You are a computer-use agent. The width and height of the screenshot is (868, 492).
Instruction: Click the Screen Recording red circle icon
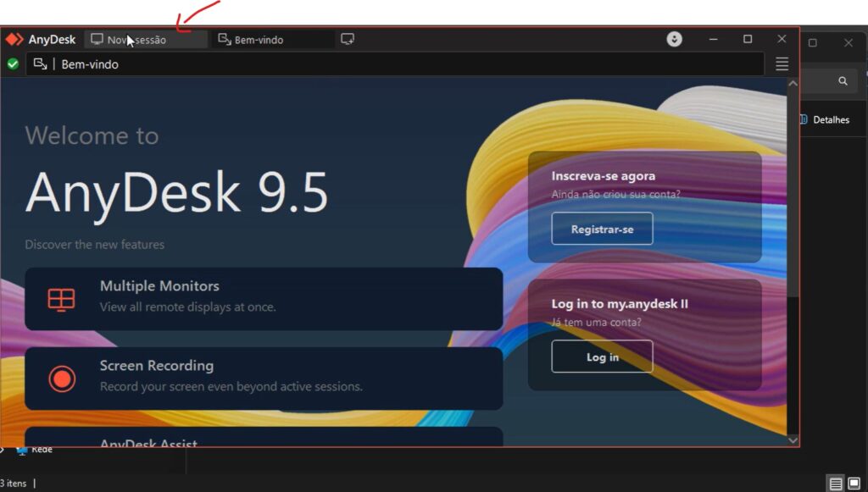pos(62,379)
